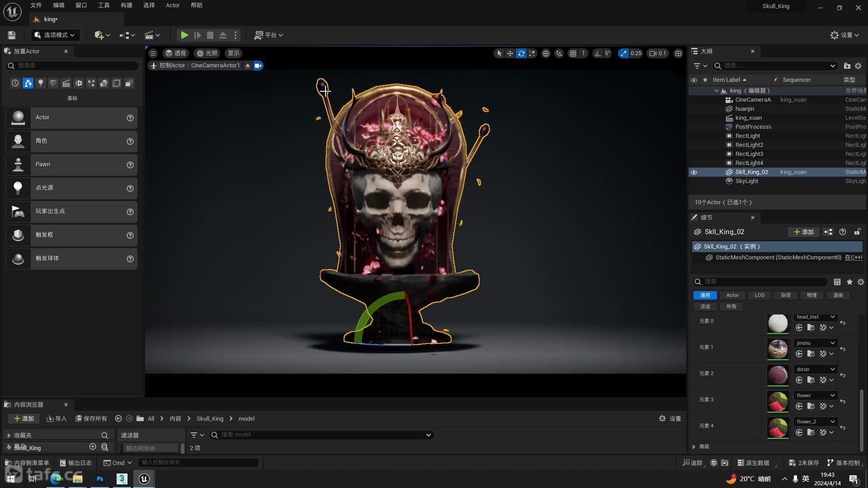This screenshot has width=868, height=488.
Task: Open head_Inst material dropdown
Action: pyautogui.click(x=816, y=317)
